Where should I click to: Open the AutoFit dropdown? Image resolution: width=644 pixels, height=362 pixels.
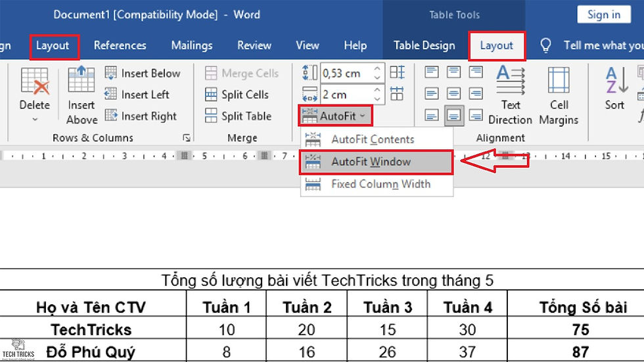point(335,116)
